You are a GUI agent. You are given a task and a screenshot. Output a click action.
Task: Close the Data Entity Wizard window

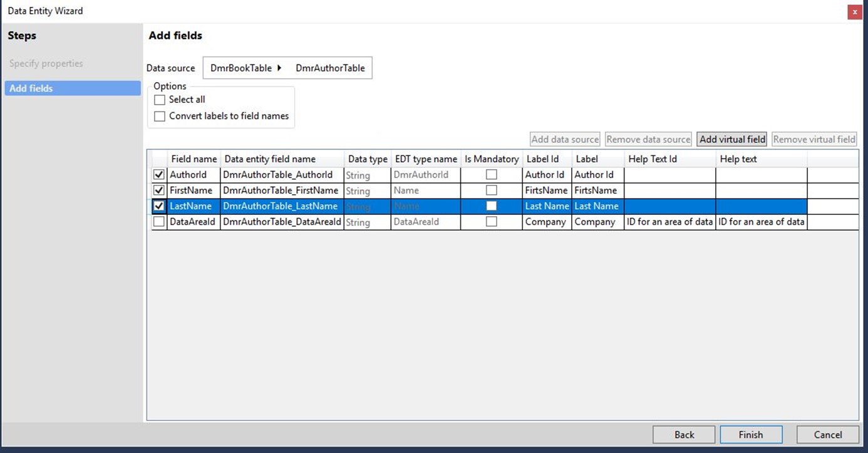[x=855, y=12]
